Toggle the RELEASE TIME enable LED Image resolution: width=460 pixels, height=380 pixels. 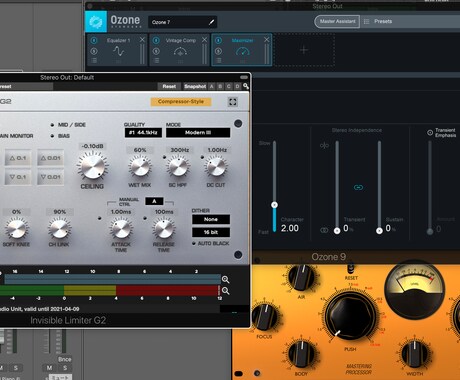pos(145,218)
